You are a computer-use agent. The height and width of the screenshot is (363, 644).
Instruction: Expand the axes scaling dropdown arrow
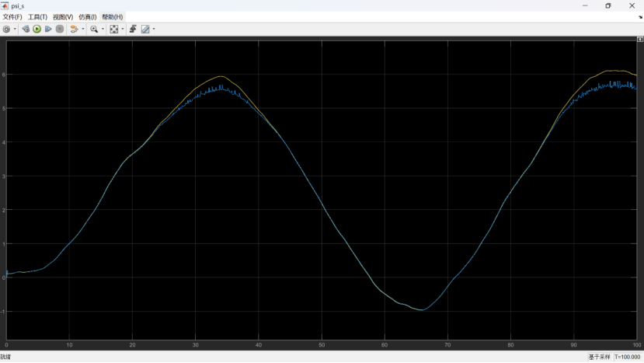tap(122, 29)
